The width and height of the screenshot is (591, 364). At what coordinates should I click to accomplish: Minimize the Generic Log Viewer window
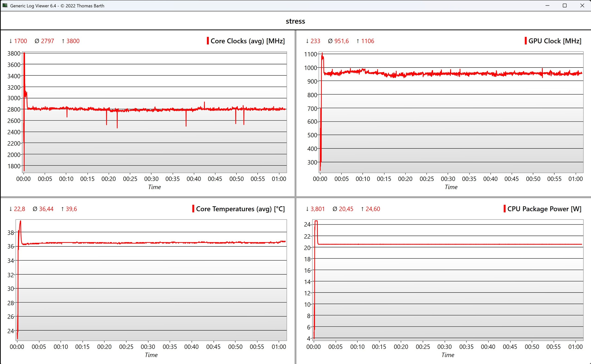547,6
